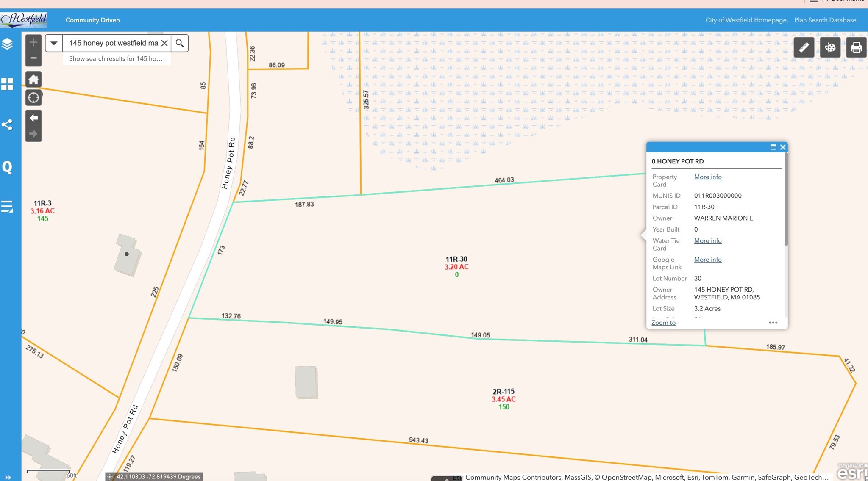Click the Share icon in sidebar
This screenshot has height=481, width=868.
click(7, 124)
